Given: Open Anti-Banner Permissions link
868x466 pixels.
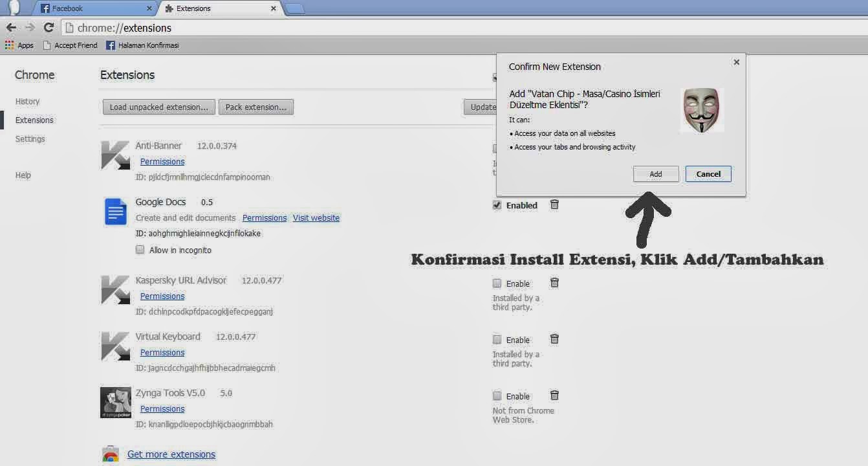Looking at the screenshot, I should 162,161.
